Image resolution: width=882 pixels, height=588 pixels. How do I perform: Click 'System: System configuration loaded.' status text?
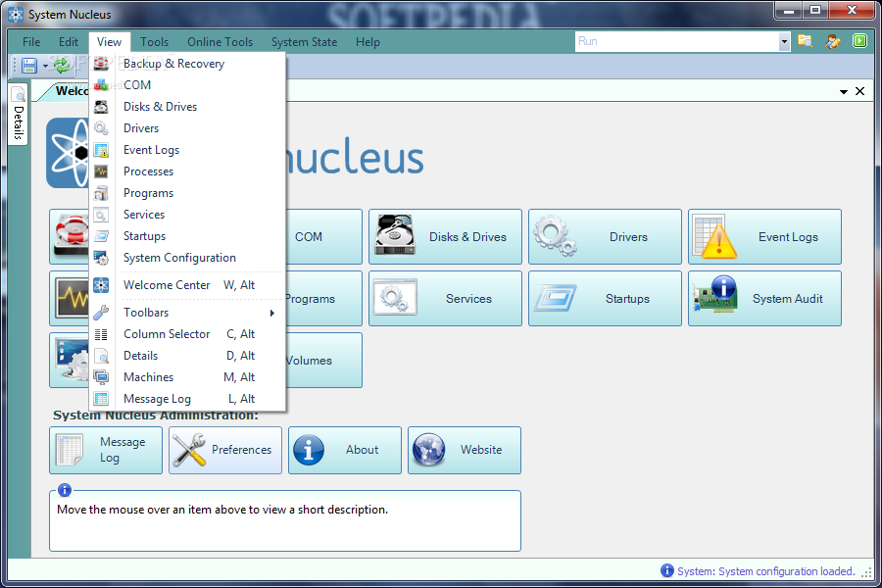[x=766, y=571]
